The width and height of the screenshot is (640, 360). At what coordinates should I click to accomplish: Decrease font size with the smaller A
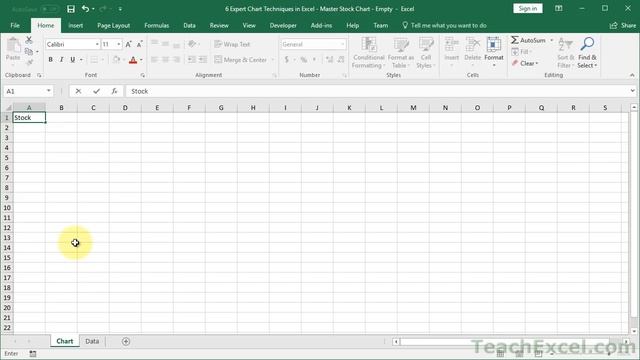140,44
